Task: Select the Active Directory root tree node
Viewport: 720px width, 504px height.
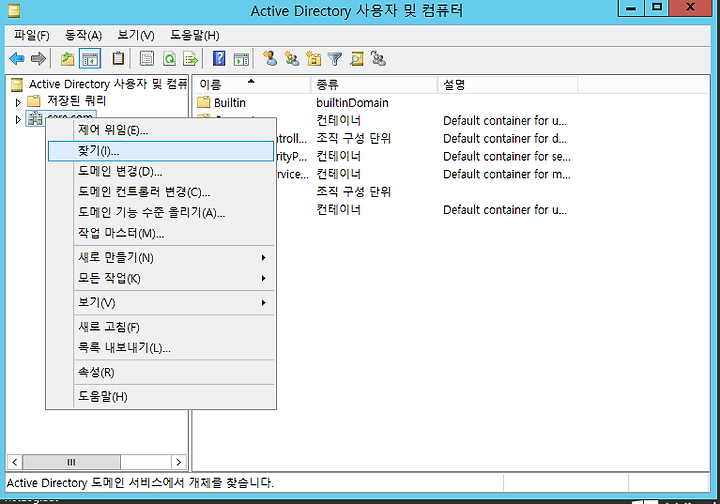Action: pos(108,84)
